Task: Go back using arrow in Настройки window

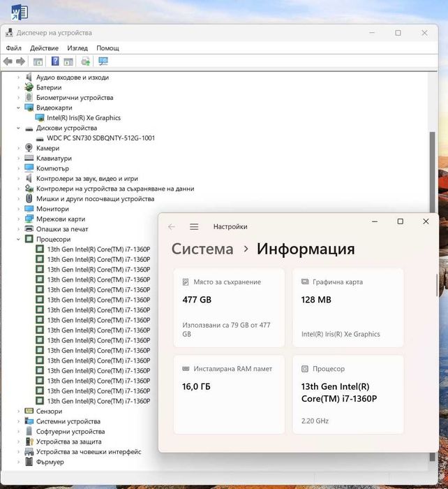Action: (172, 227)
